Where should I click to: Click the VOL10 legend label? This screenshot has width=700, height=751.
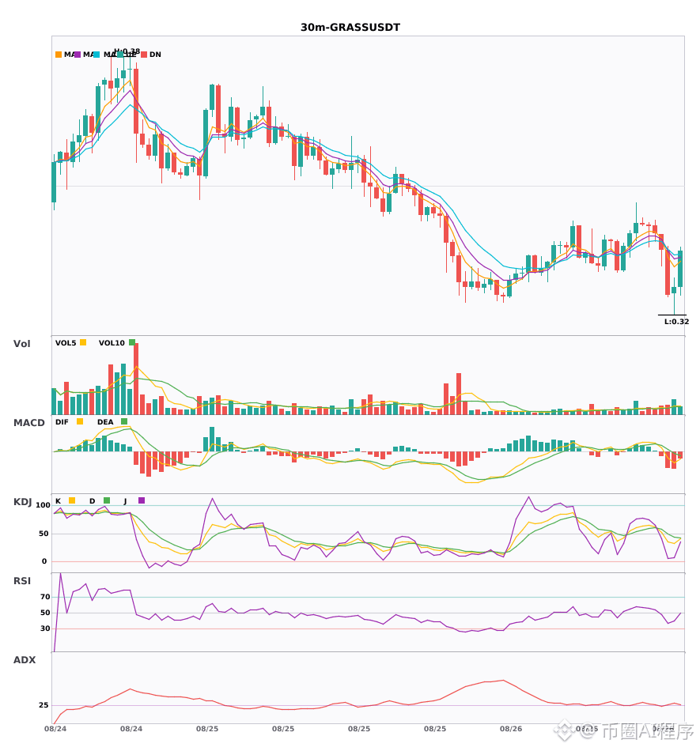[112, 343]
